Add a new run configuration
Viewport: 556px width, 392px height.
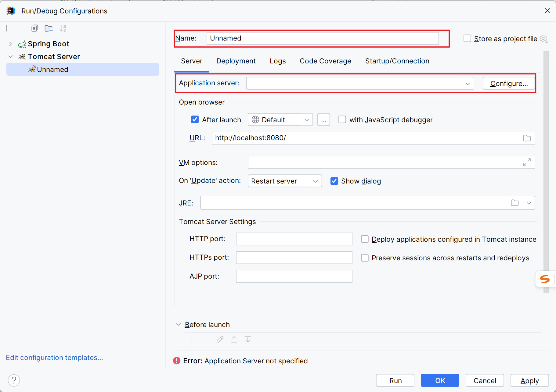[x=7, y=28]
